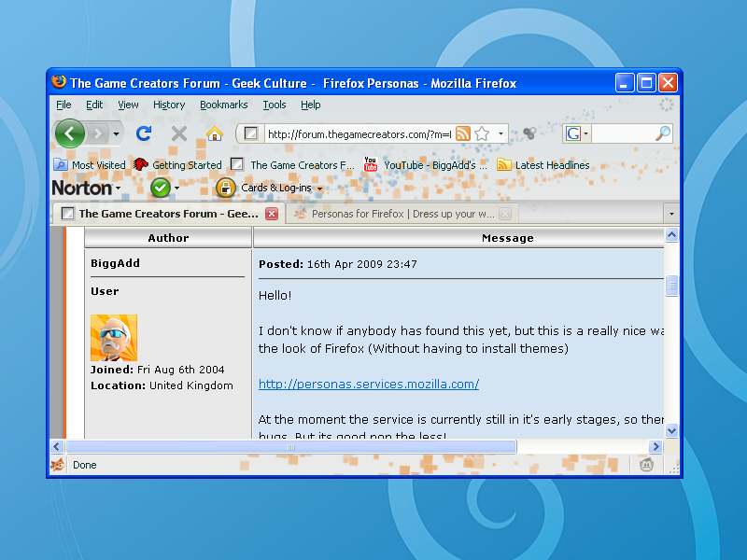This screenshot has height=560, width=747.
Task: Click the horizontal scrollbar right arrow
Action: [x=655, y=447]
